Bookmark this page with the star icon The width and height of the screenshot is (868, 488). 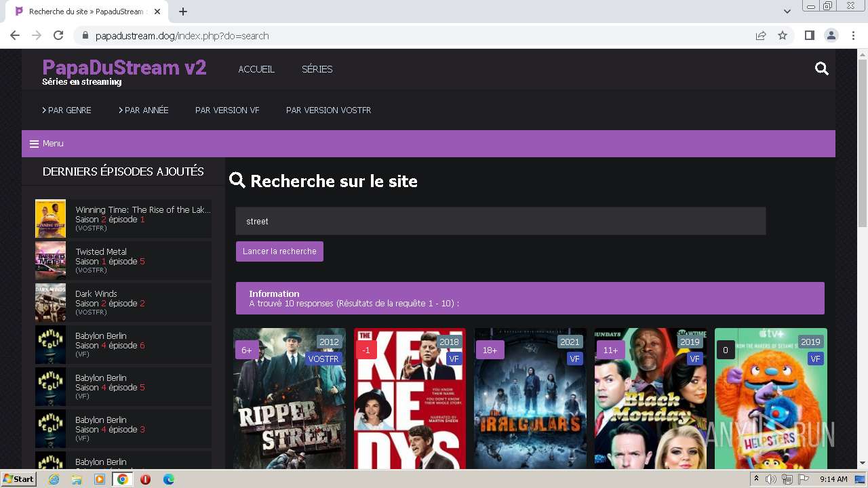[783, 35]
